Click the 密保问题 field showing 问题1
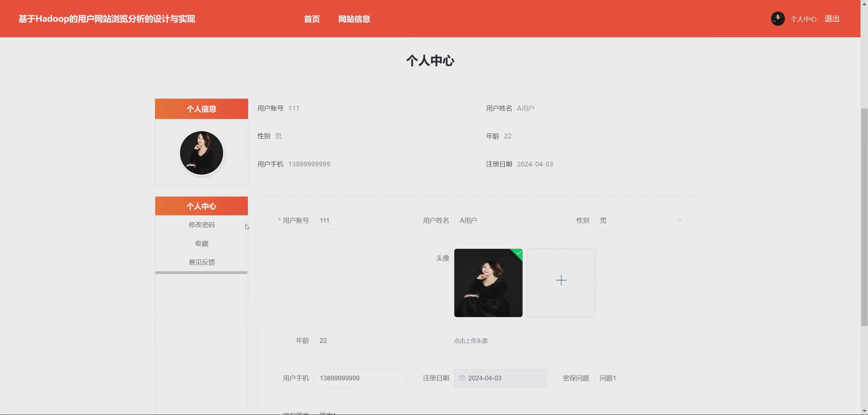This screenshot has height=415, width=868. [640, 378]
